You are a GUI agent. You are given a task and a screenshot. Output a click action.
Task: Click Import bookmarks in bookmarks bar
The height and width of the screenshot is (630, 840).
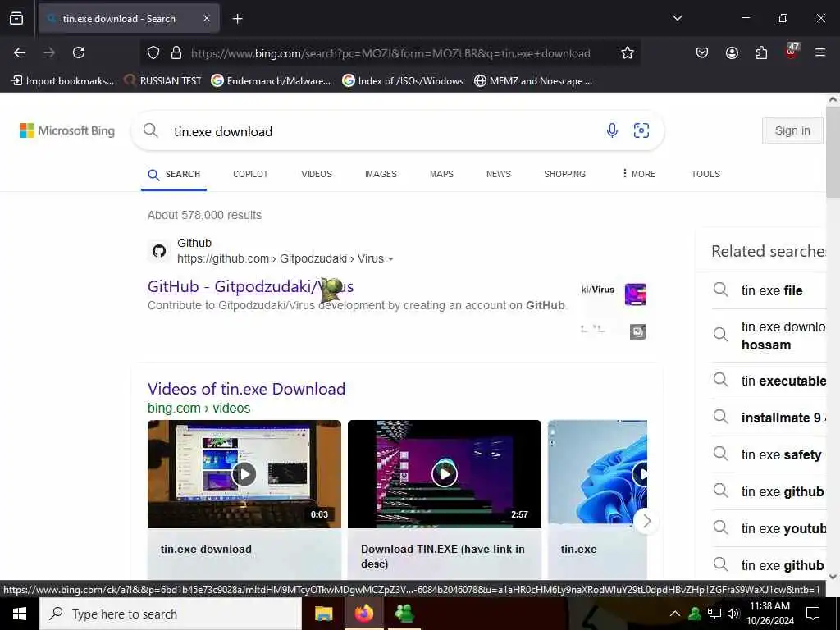coord(62,81)
